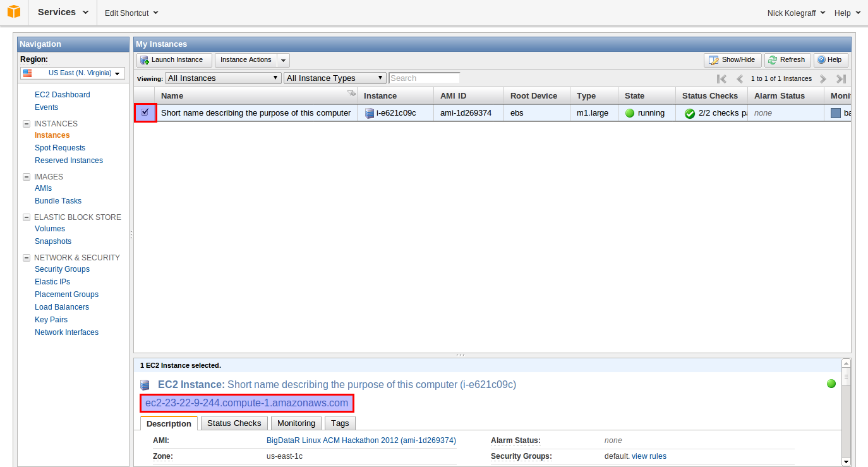
Task: Switch to Status Checks tab
Action: pyautogui.click(x=234, y=423)
